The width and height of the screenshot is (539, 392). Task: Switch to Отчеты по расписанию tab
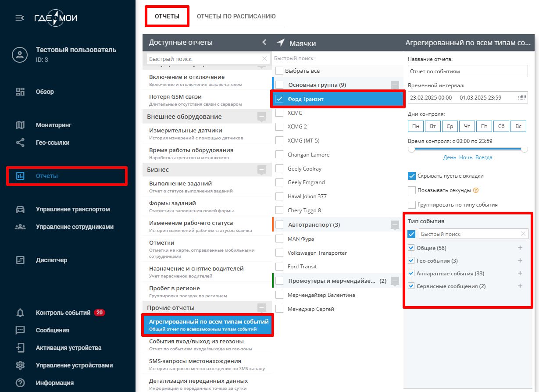click(x=236, y=16)
